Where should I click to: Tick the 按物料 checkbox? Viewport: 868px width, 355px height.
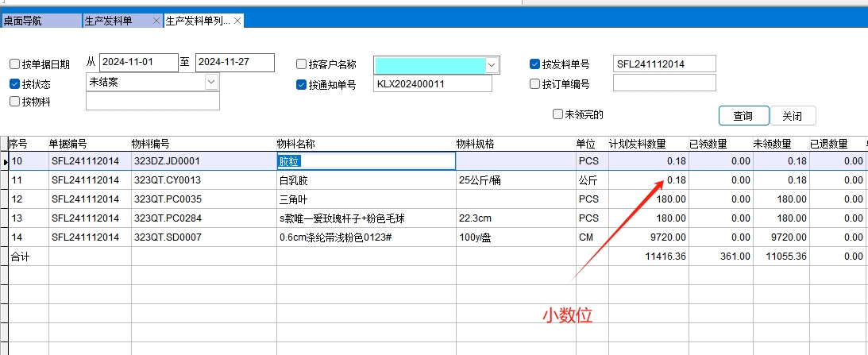[14, 102]
